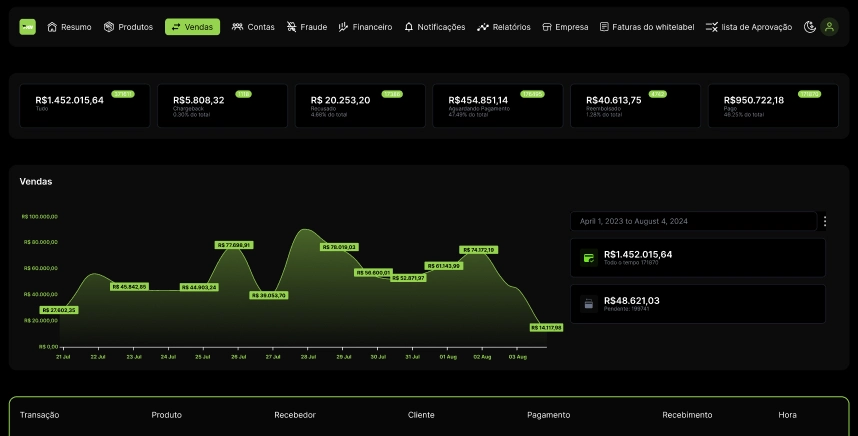This screenshot has height=436, width=858.
Task: Select the Chargeback R$5.808,32 card
Action: tap(223, 106)
